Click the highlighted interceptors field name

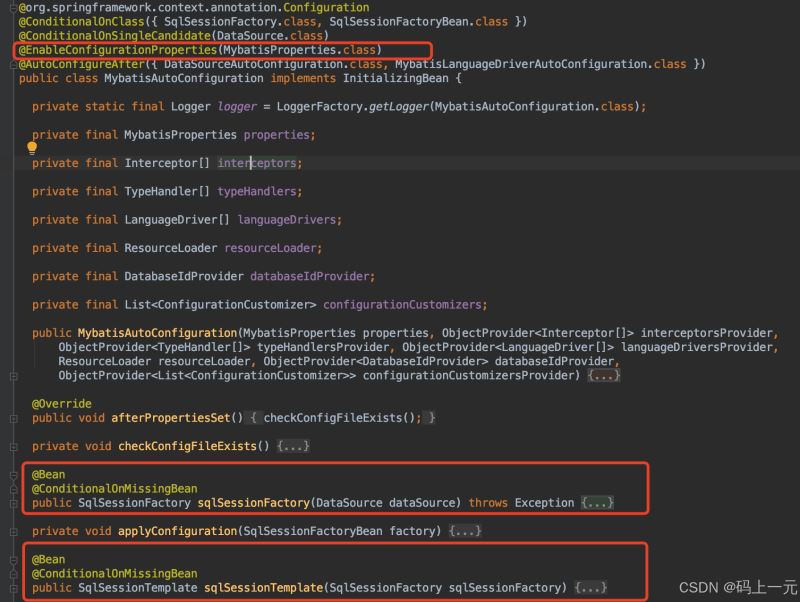(x=257, y=163)
